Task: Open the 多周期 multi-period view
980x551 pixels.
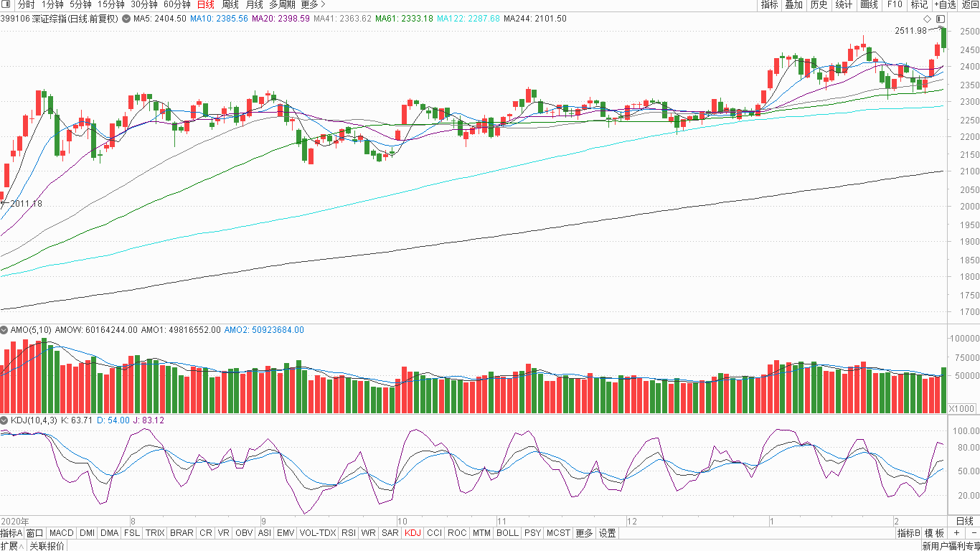Action: pyautogui.click(x=282, y=4)
